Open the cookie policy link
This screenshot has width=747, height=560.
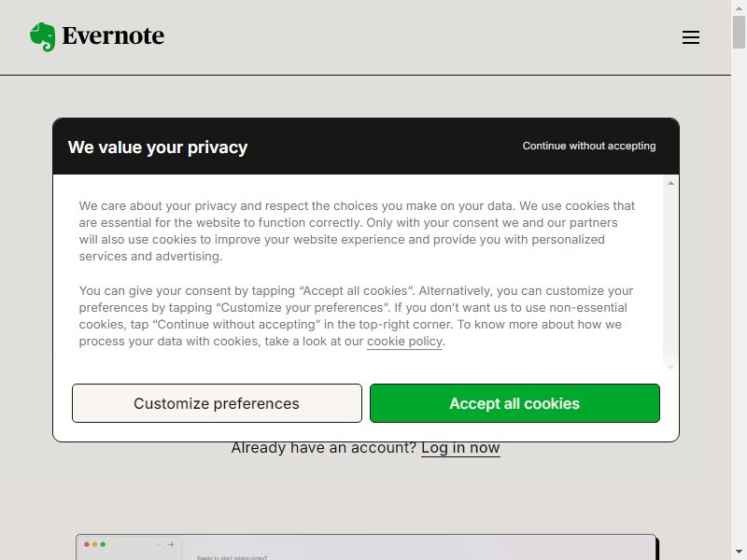[404, 342]
